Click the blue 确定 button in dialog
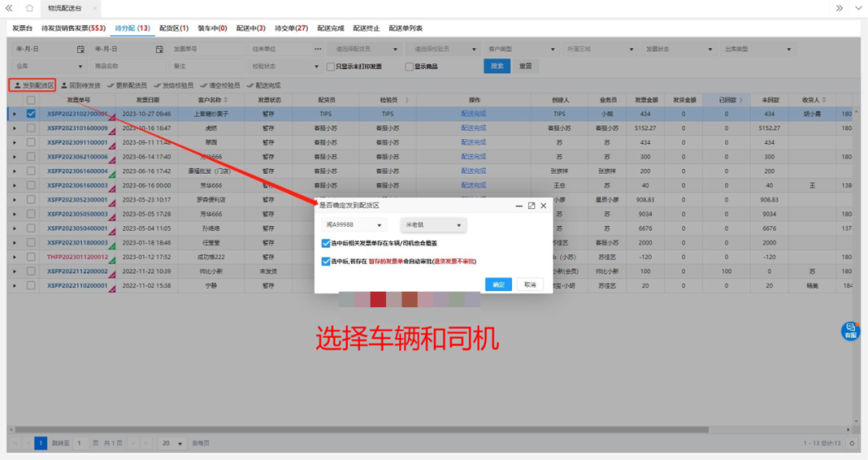 [498, 285]
